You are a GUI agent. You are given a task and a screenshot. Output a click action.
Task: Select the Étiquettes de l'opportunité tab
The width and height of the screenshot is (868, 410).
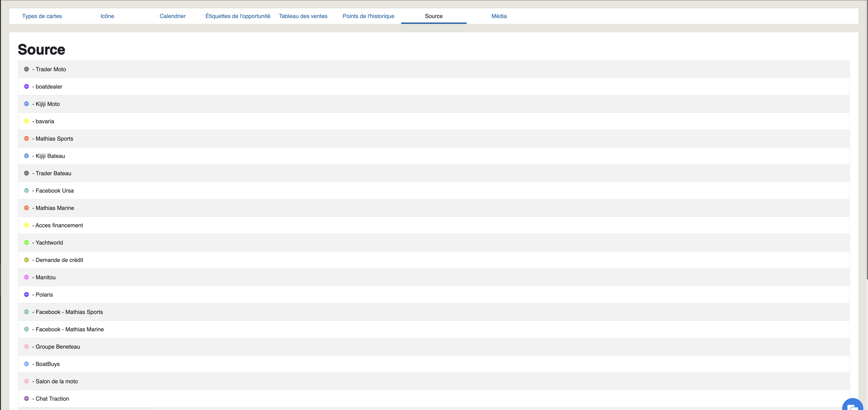[x=238, y=16]
